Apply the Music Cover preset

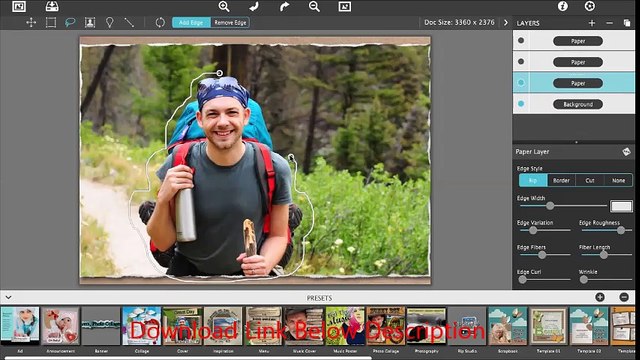pos(304,326)
